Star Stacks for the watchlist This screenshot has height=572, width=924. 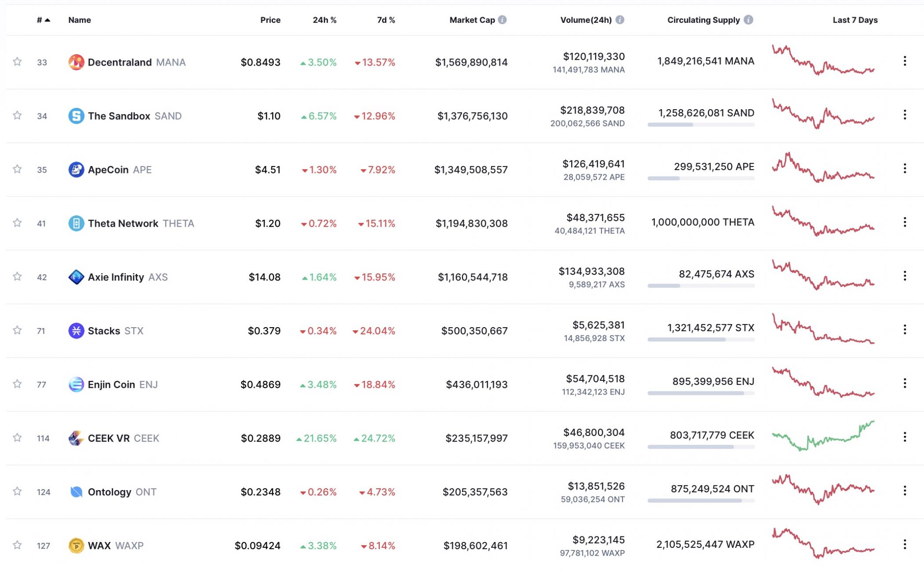[17, 330]
